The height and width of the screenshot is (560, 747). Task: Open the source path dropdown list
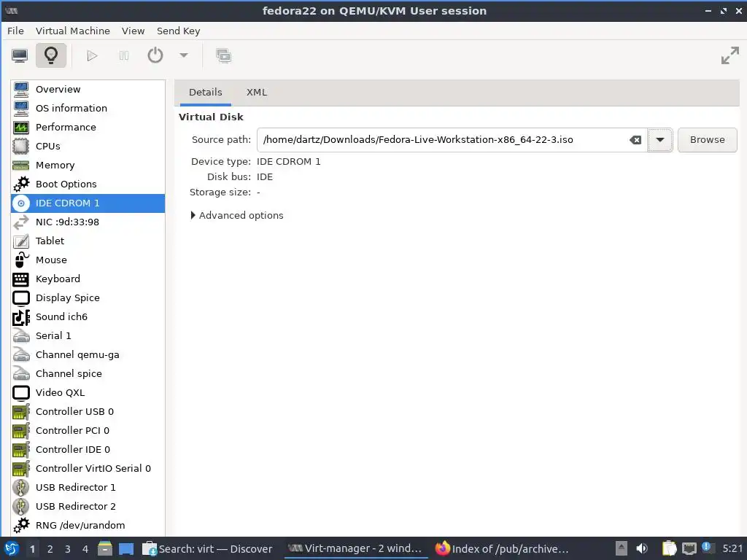(x=659, y=140)
